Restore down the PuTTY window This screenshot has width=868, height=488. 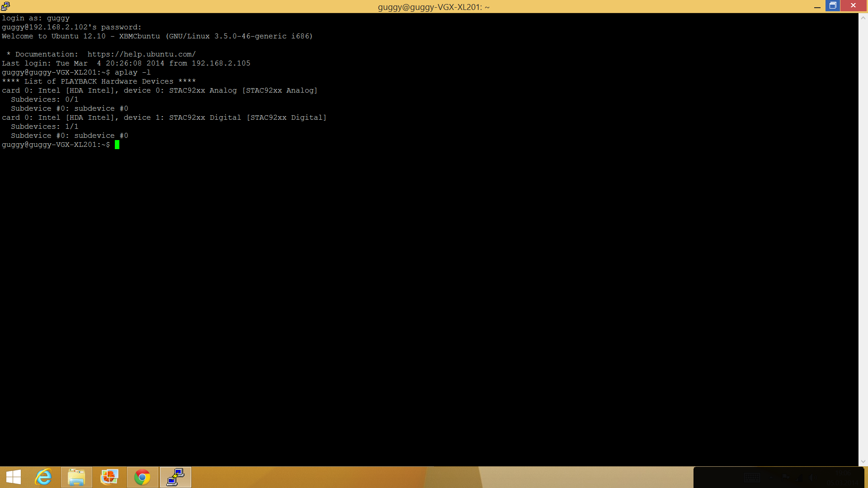(x=833, y=6)
